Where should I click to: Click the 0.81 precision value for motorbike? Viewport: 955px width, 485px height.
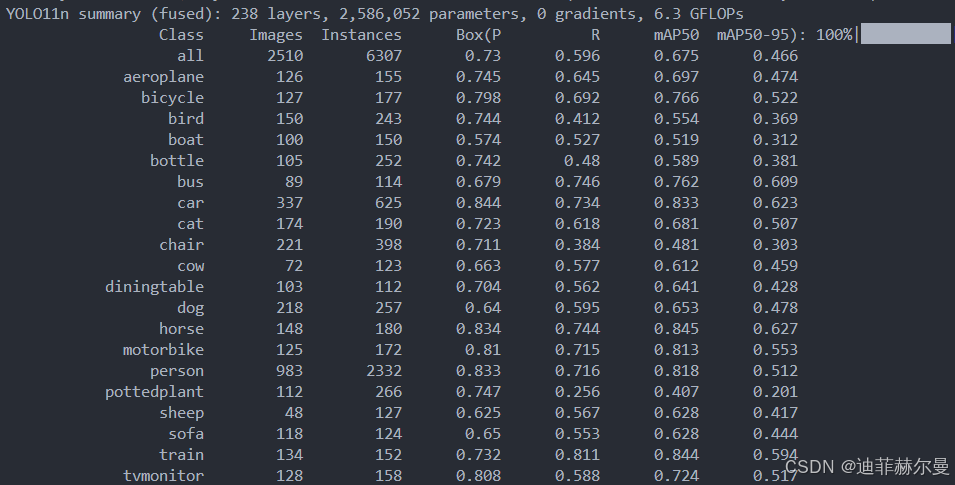tap(483, 350)
